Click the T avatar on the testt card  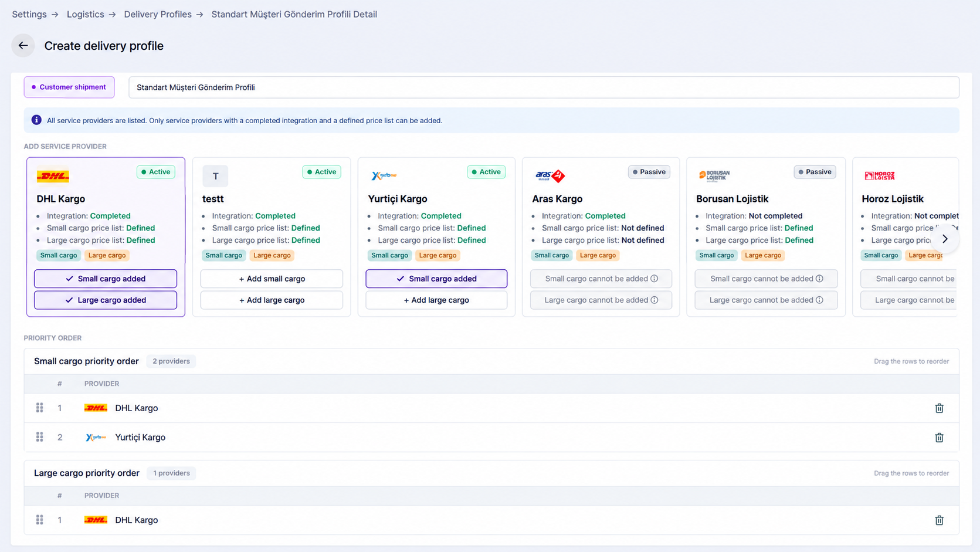click(x=215, y=176)
